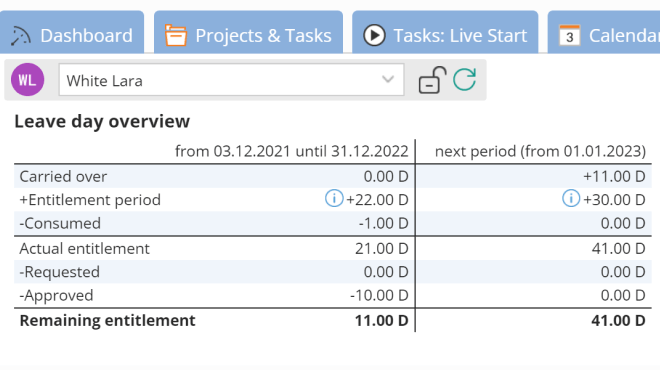
Task: Click the calendar page icon
Action: (x=570, y=35)
